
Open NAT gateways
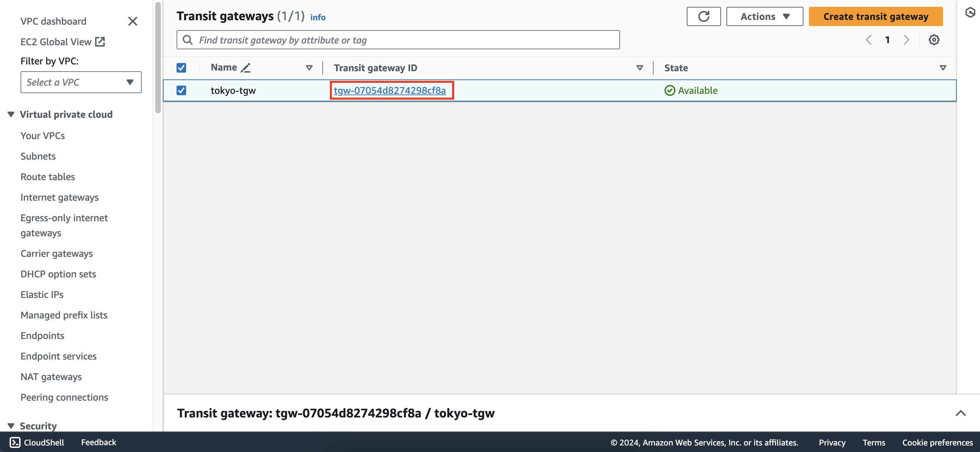pos(51,377)
